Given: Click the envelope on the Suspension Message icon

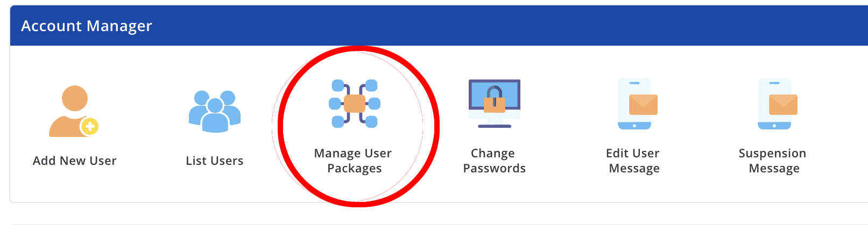Looking at the screenshot, I should click(784, 105).
